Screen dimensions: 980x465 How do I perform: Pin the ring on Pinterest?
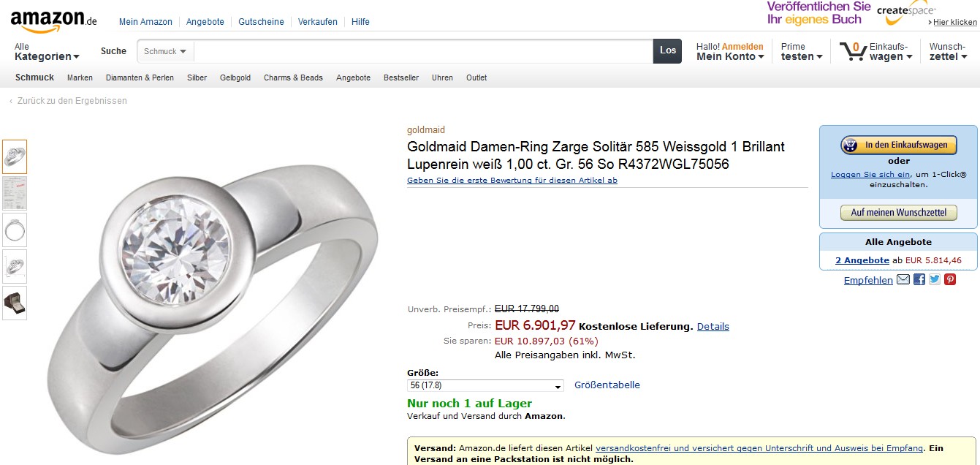pyautogui.click(x=950, y=279)
